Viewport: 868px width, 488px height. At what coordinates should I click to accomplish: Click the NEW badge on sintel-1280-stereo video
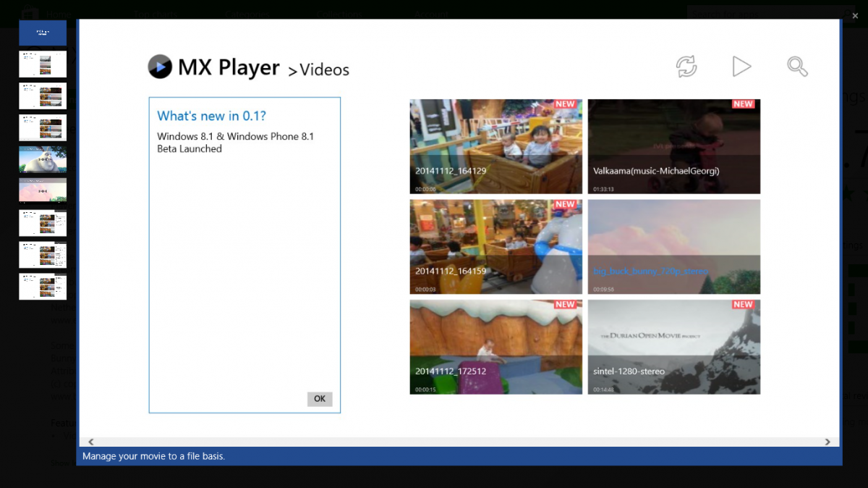point(743,305)
